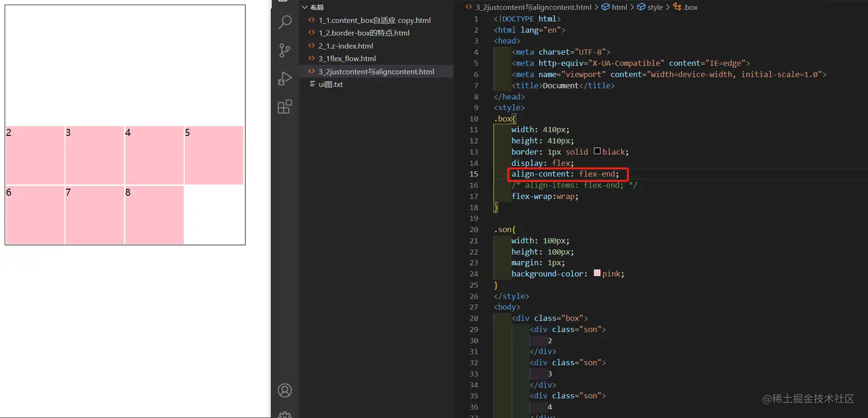Click the 'flex-wrap:wrap;' code line
The width and height of the screenshot is (868, 418).
[x=545, y=196]
